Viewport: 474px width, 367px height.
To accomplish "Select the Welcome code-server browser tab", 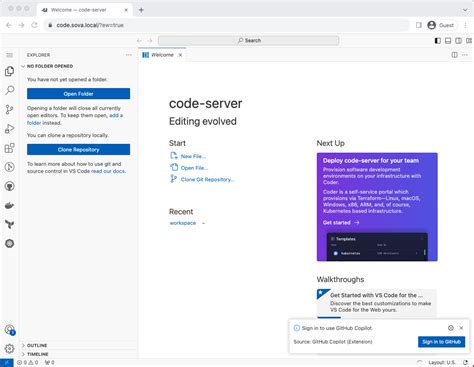I will 83,10.
